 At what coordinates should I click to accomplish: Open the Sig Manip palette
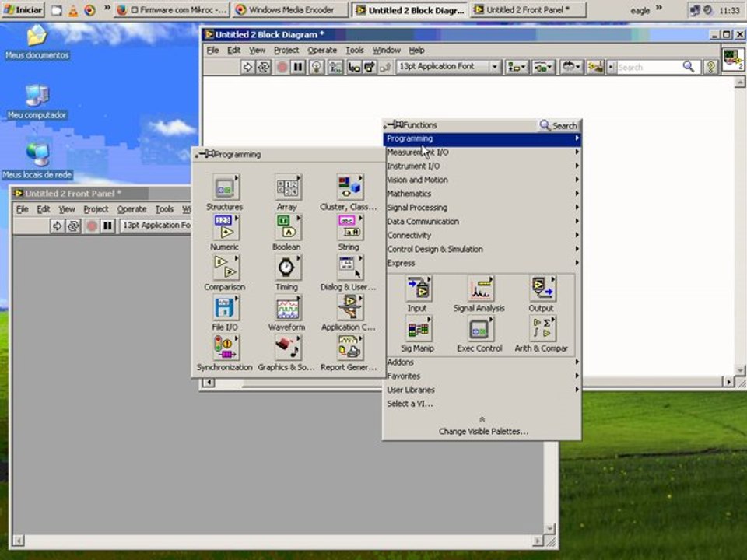click(419, 328)
